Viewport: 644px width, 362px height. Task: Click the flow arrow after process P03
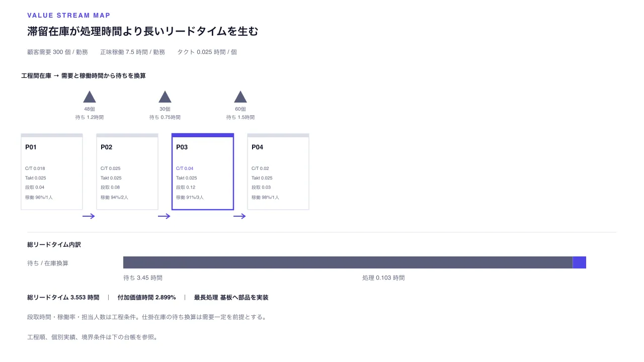[x=240, y=216]
